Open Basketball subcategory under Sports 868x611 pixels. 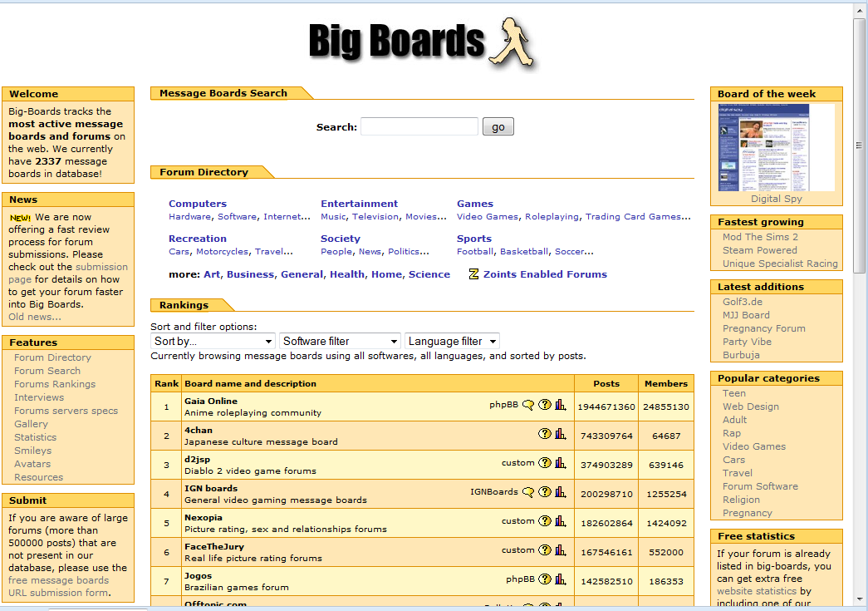point(524,252)
